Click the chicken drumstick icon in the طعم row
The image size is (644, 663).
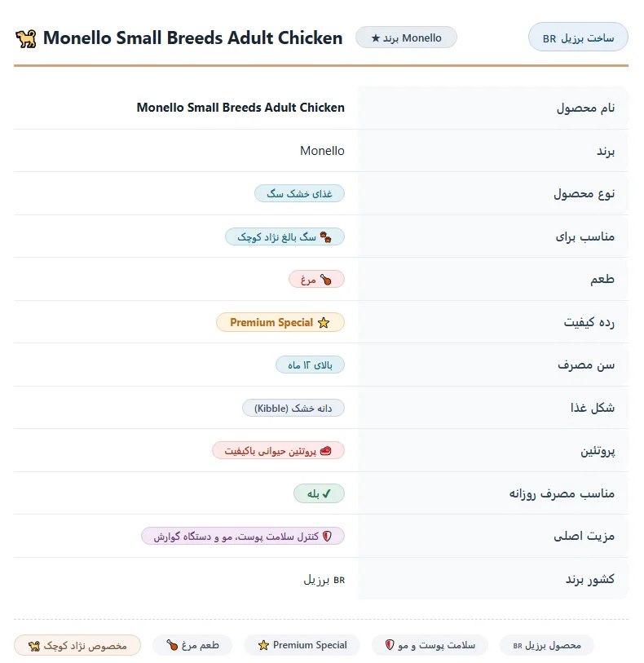pyautogui.click(x=325, y=280)
